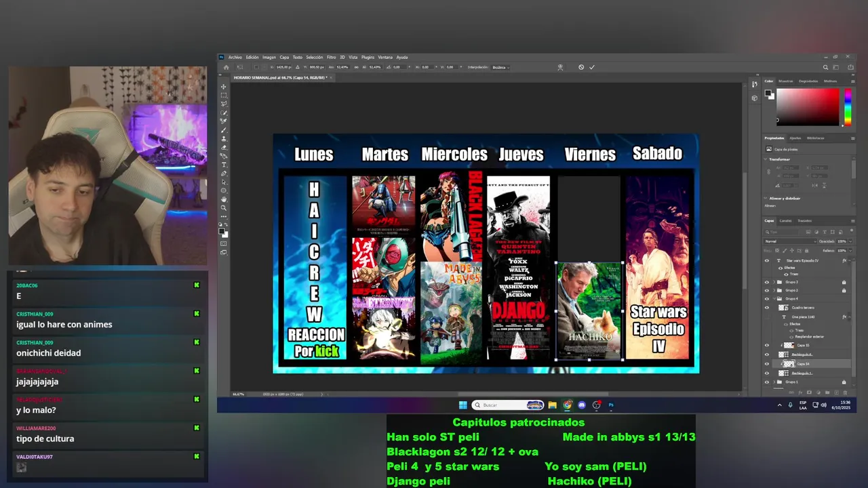Click the Hachiko poster on canvas
The width and height of the screenshot is (868, 488).
[589, 310]
